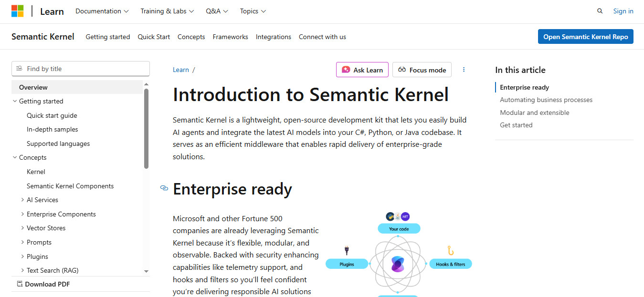Switch to the Frameworks nav item
Viewport: 644px width, 297px height.
pos(230,37)
